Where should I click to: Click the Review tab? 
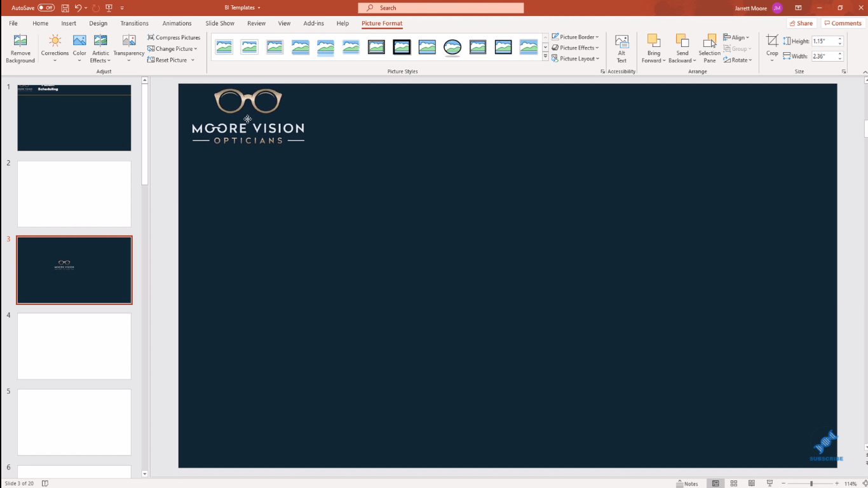256,24
